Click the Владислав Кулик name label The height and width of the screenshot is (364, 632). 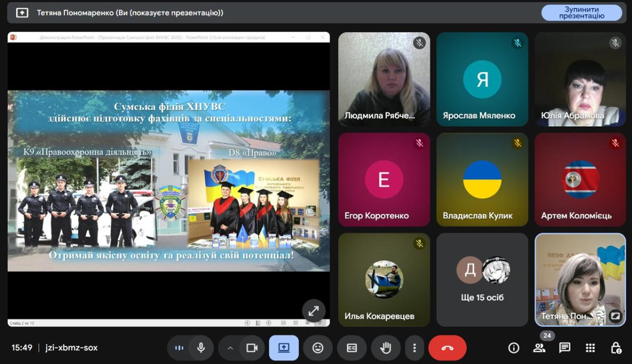pos(478,216)
